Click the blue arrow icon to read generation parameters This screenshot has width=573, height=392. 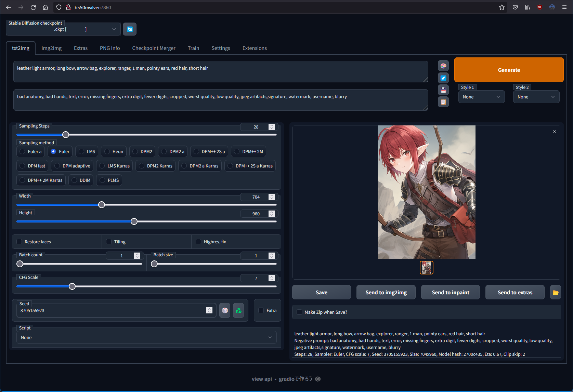click(x=443, y=78)
